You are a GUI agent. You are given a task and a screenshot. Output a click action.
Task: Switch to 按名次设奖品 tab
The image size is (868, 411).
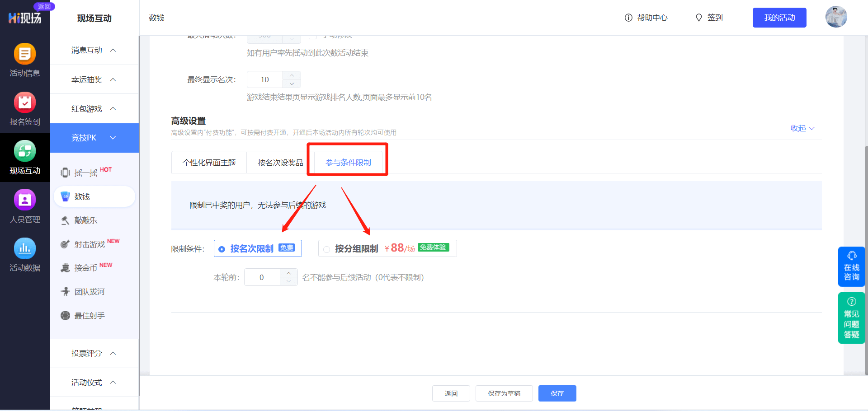(x=280, y=163)
